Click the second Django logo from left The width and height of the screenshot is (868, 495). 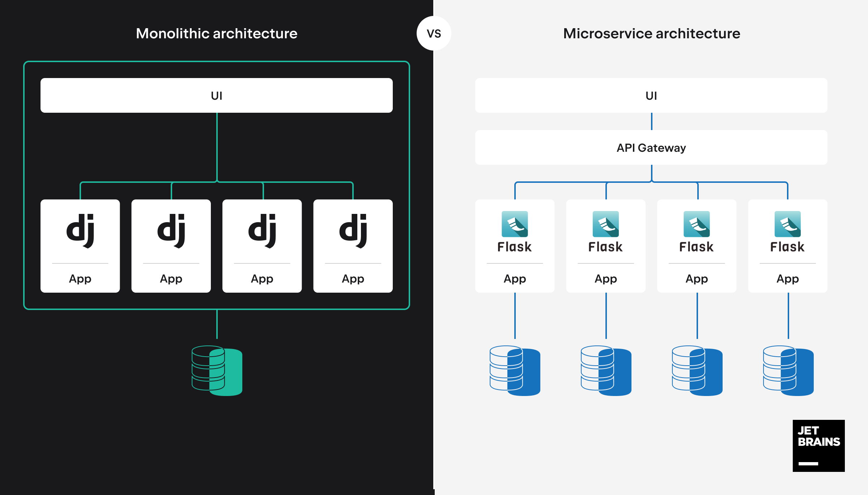171,231
